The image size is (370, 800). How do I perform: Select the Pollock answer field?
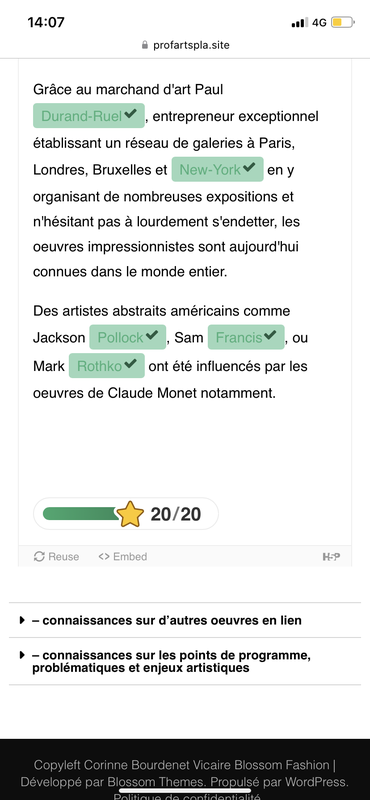(128, 337)
